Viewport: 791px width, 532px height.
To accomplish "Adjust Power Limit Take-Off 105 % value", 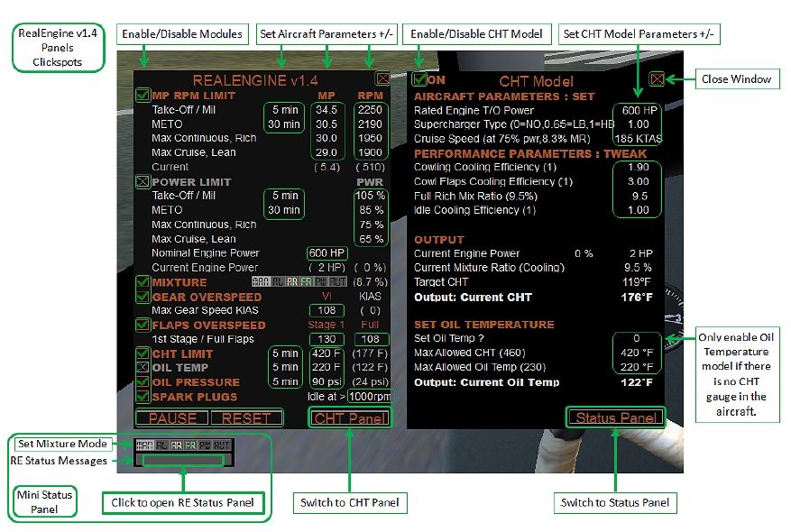I will click(371, 195).
